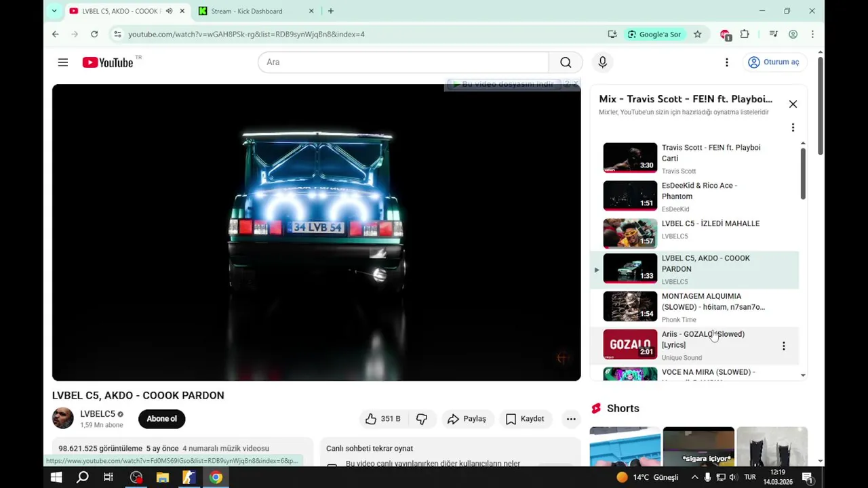868x488 pixels.
Task: Close the video download overlay
Action: [x=576, y=83]
